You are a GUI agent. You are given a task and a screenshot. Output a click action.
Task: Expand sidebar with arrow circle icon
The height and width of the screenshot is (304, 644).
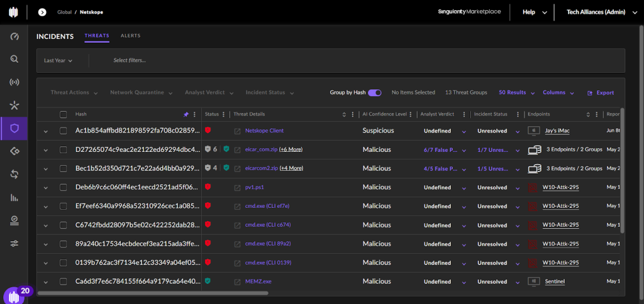pos(42,13)
